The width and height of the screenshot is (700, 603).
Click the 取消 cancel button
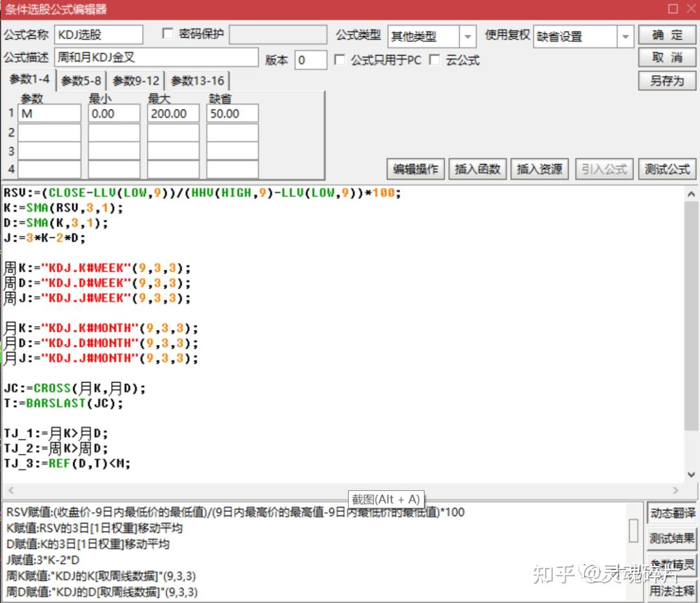666,58
